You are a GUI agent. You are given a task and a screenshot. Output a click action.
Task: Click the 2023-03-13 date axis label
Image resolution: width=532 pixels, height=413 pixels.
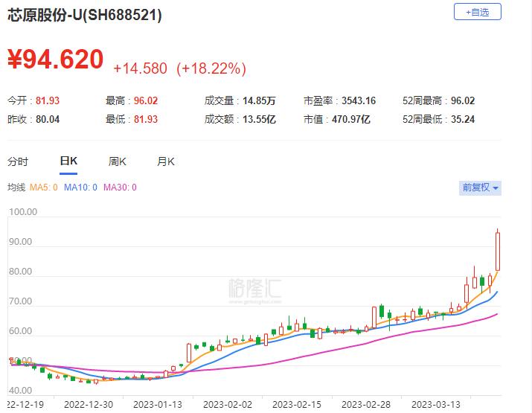(435, 405)
